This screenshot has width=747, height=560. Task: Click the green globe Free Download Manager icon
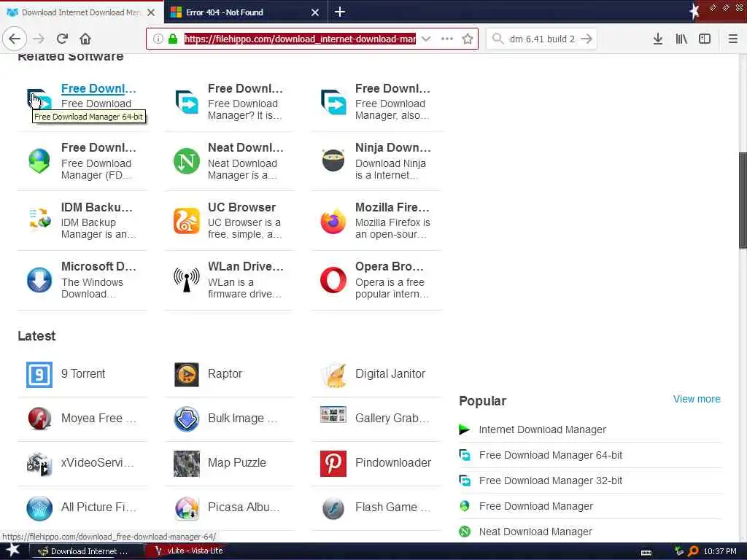coord(39,161)
